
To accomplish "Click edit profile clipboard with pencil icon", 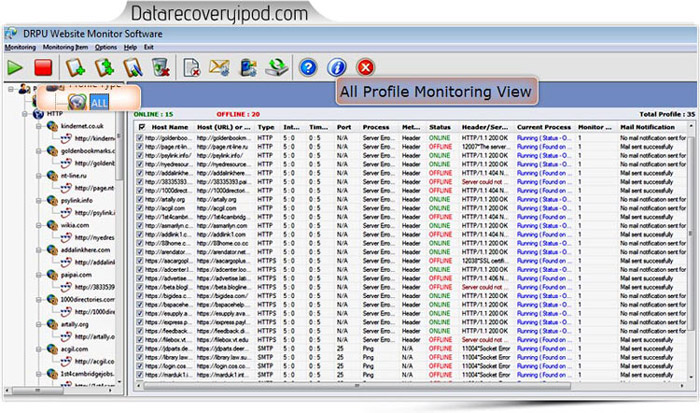I will pos(133,67).
